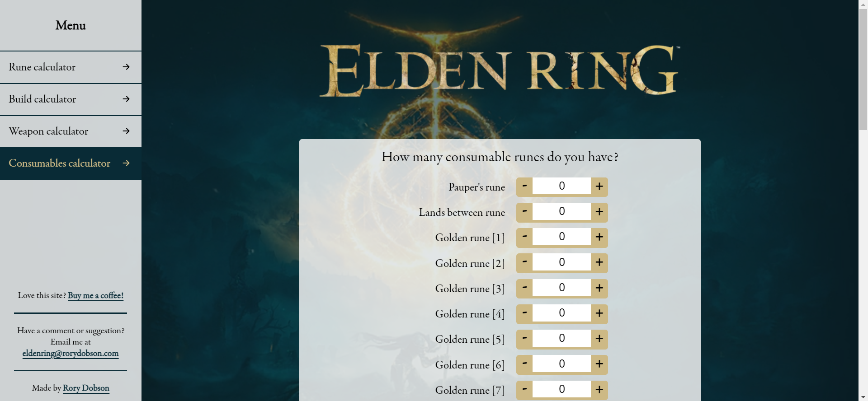Image resolution: width=868 pixels, height=401 pixels.
Task: Subtract one Golden rune [4]
Action: point(524,313)
